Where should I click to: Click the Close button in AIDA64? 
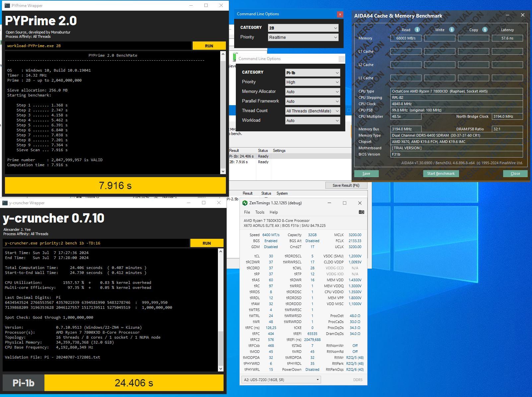[x=515, y=173]
